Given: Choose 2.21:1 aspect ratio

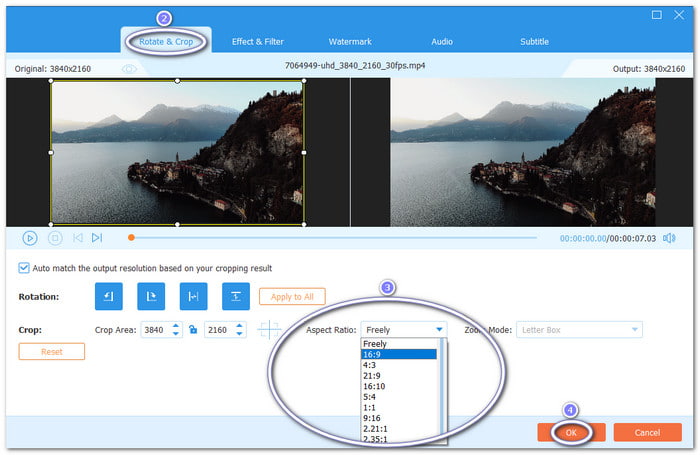Looking at the screenshot, I should tap(399, 429).
